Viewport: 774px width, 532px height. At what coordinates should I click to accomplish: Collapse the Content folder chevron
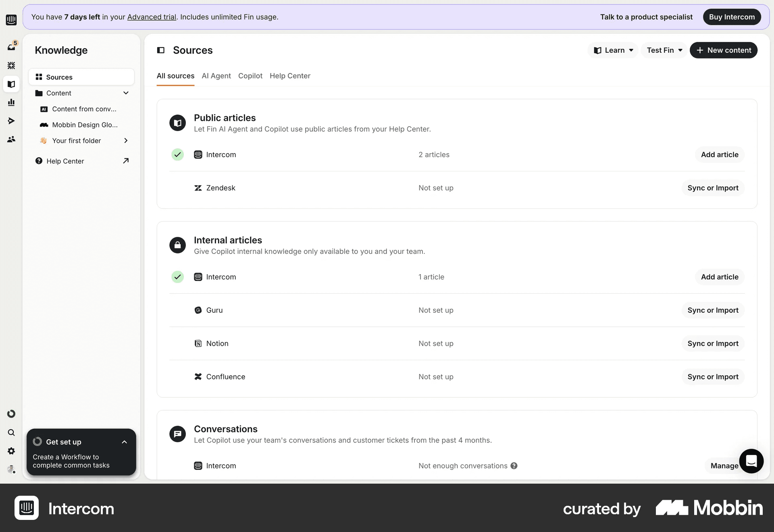(x=126, y=93)
